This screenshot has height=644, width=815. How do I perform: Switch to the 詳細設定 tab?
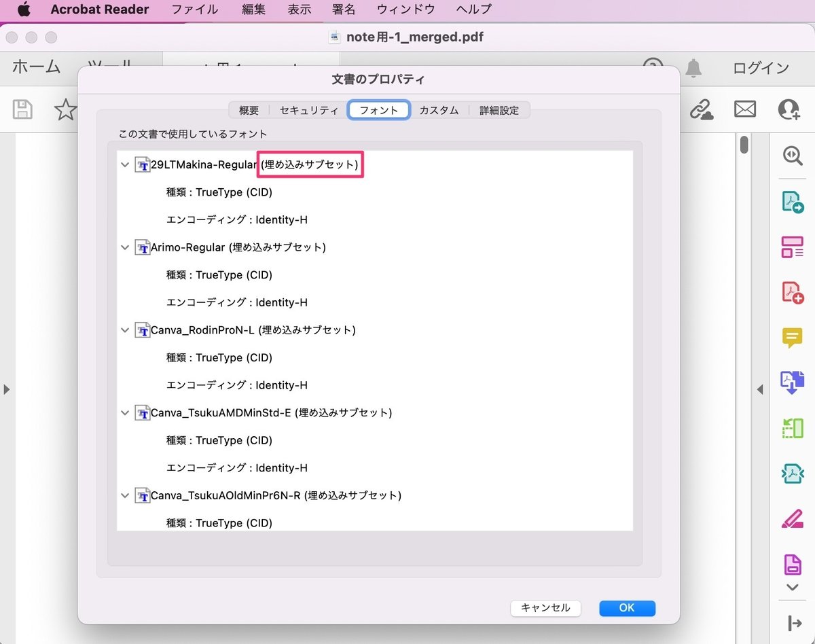point(499,110)
